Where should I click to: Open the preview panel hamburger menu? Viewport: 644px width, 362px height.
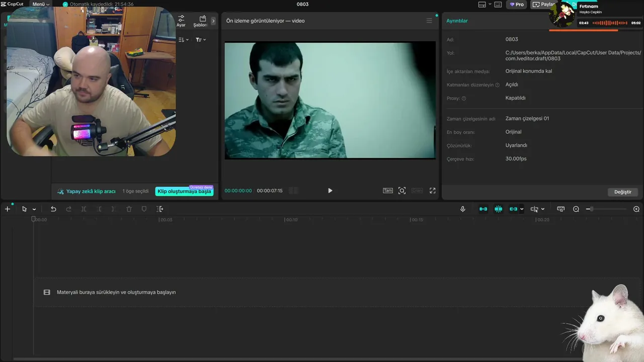(429, 21)
